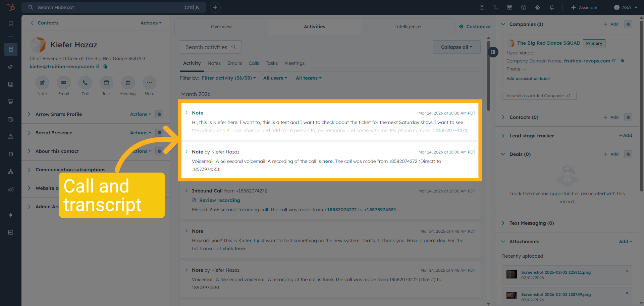644x306 pixels.
Task: Open the Bookmarks icon in left sidebar
Action: pos(11,24)
